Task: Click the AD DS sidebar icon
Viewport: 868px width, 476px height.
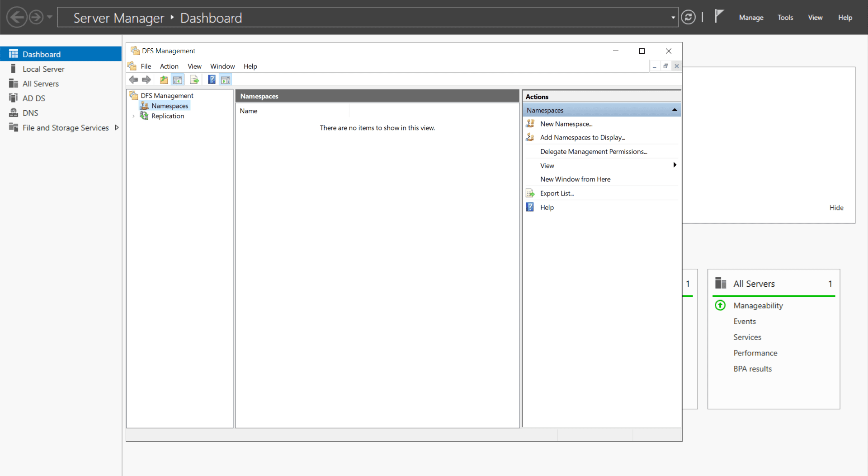Action: (13, 98)
